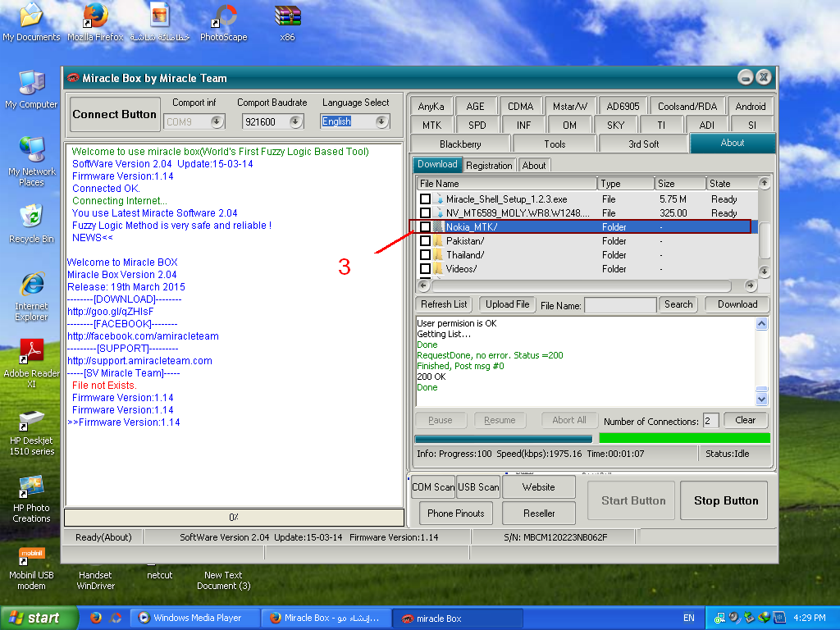Image resolution: width=840 pixels, height=630 pixels.
Task: Switch to the 3rd Soft tab
Action: click(643, 144)
